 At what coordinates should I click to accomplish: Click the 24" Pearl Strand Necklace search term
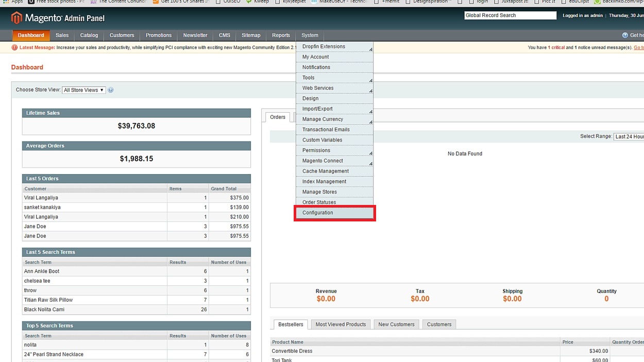[x=137, y=354]
